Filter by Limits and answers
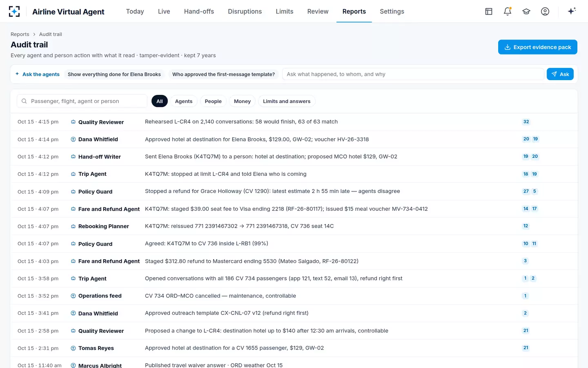The image size is (588, 368). (287, 101)
